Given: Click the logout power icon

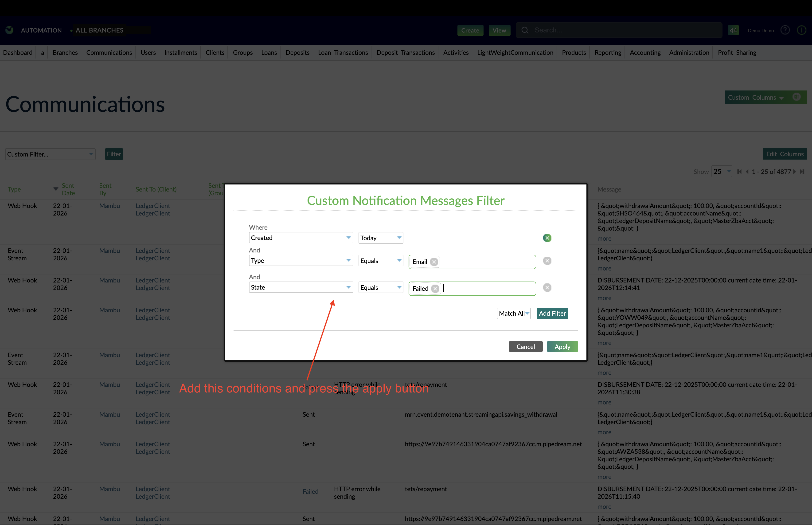Looking at the screenshot, I should click(x=801, y=30).
